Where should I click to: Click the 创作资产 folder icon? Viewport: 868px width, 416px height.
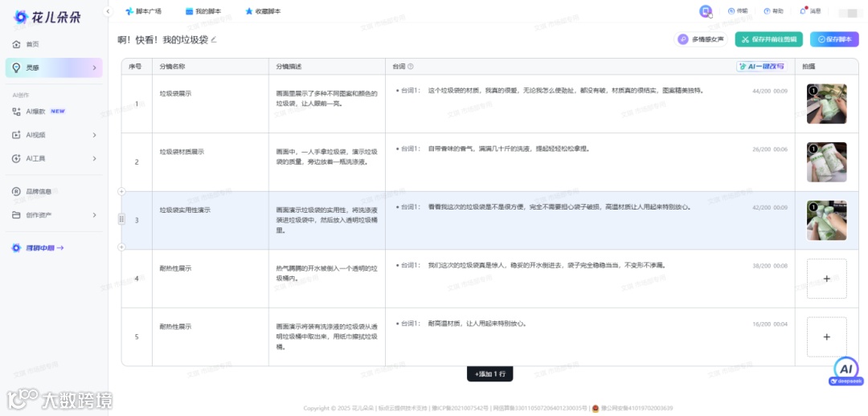[16, 214]
